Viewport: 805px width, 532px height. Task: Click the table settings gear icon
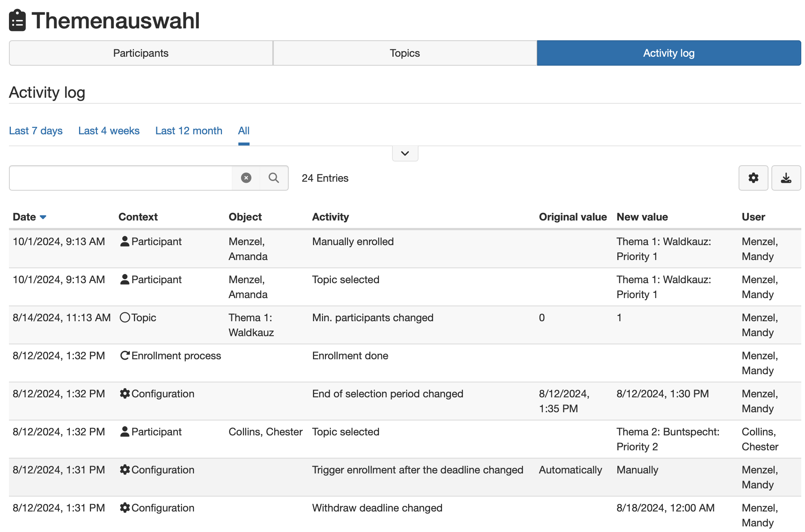tap(753, 178)
